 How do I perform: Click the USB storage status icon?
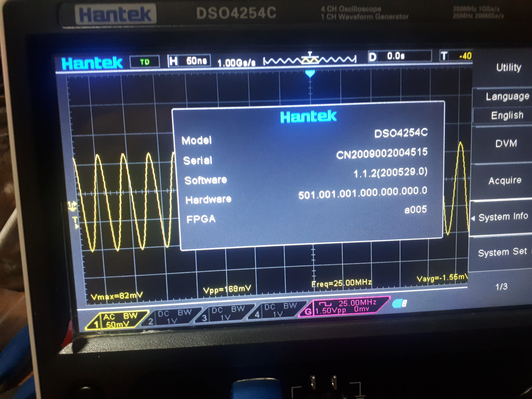click(x=399, y=303)
